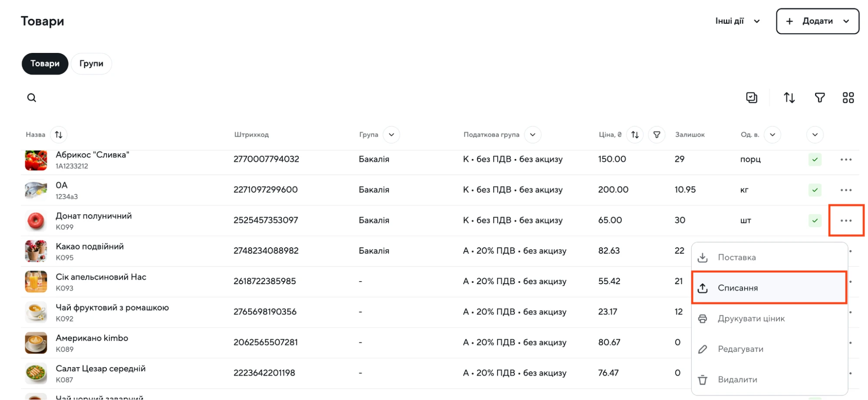Switch to the Товари tab
The width and height of the screenshot is (868, 400).
click(45, 64)
